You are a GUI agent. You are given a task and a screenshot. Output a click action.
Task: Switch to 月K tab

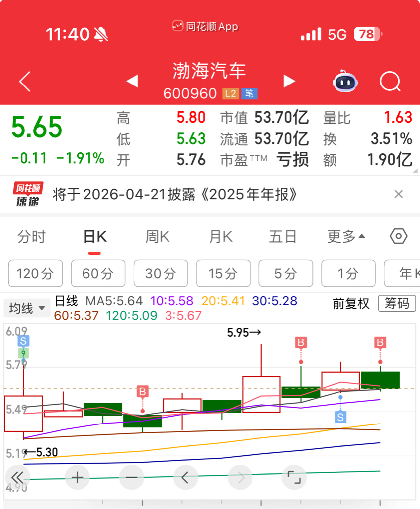(x=220, y=236)
